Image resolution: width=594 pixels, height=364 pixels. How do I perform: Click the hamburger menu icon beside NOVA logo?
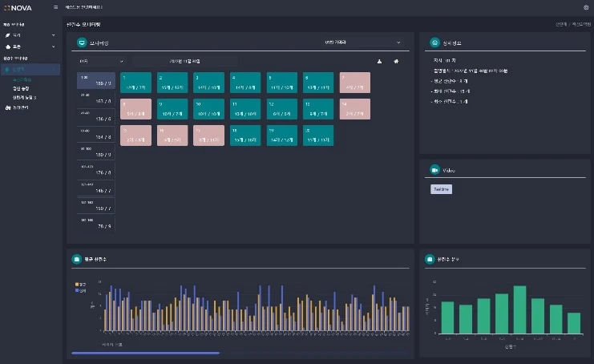[55, 7]
